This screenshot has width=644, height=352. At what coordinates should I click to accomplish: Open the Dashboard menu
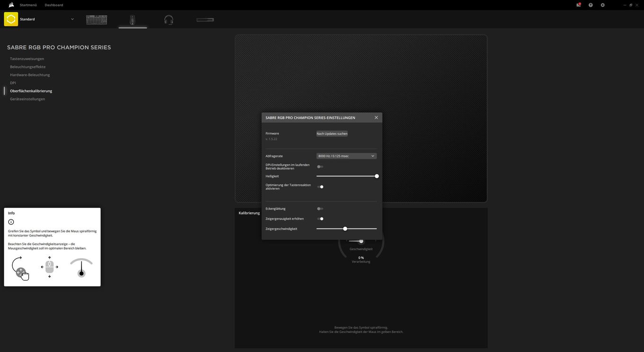coord(54,5)
